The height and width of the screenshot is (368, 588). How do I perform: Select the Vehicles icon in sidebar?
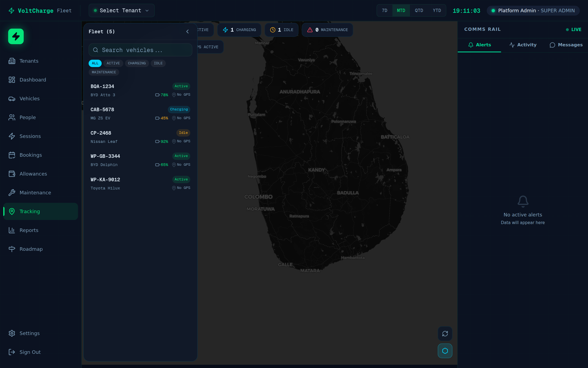click(x=12, y=98)
